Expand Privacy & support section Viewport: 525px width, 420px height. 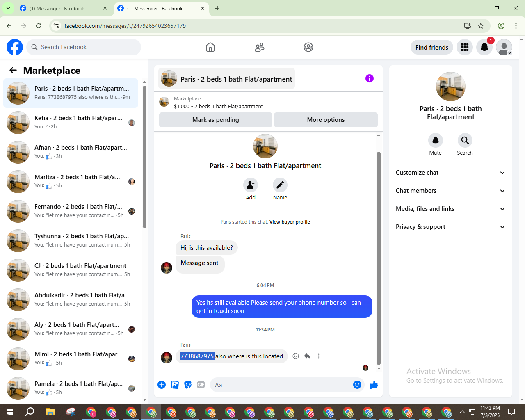point(450,227)
